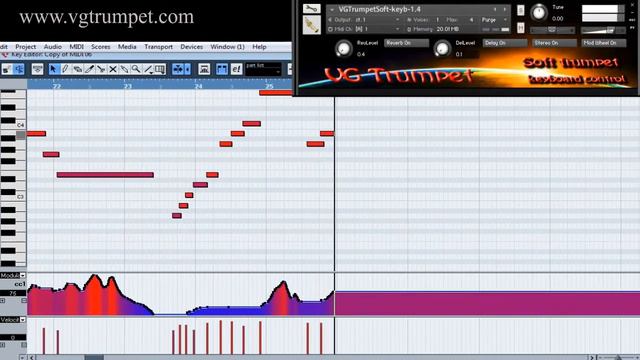
Task: Toggle Acoustic Feedback speaker button
Action: pos(19,69)
